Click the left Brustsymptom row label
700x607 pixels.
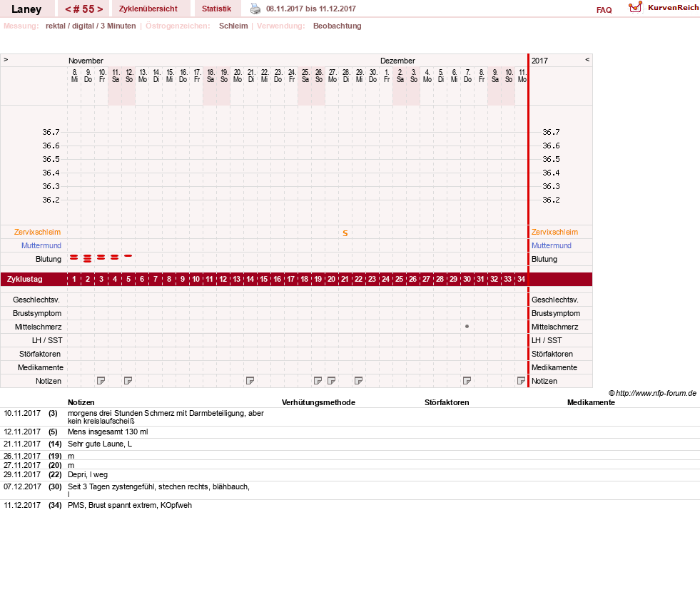point(37,313)
